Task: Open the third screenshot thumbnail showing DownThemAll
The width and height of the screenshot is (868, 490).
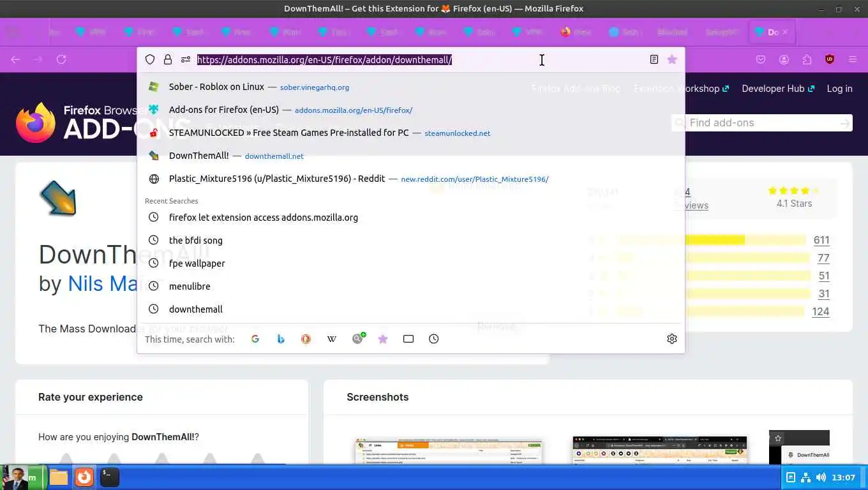Action: coord(799,447)
